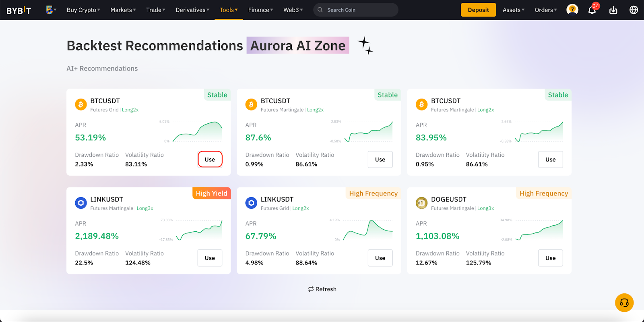Click the Bybit logo

pos(19,10)
